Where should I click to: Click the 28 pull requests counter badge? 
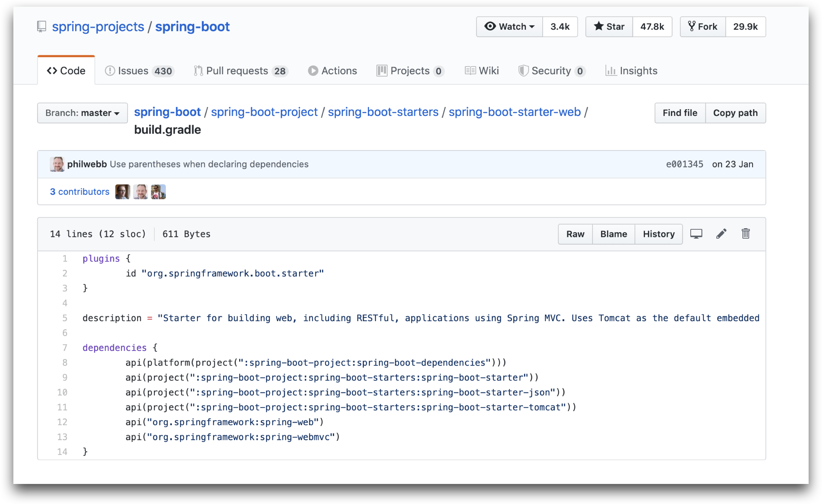[x=280, y=71]
